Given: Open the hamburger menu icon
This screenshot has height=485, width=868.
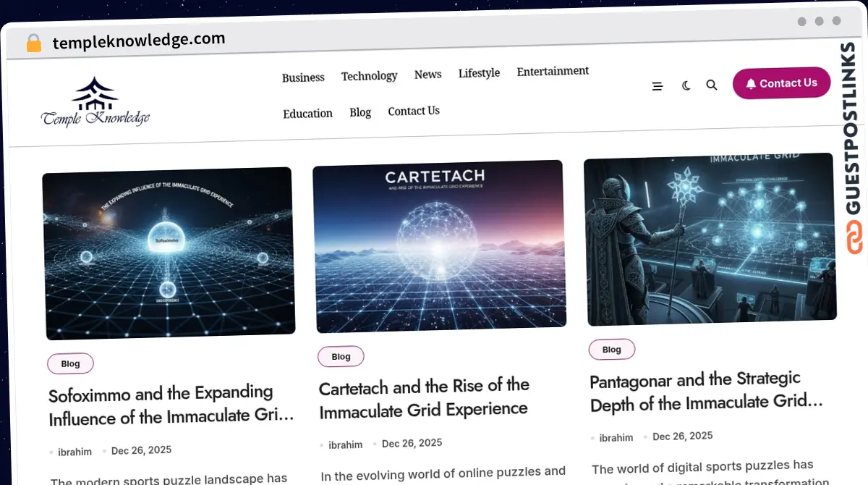Looking at the screenshot, I should (657, 86).
